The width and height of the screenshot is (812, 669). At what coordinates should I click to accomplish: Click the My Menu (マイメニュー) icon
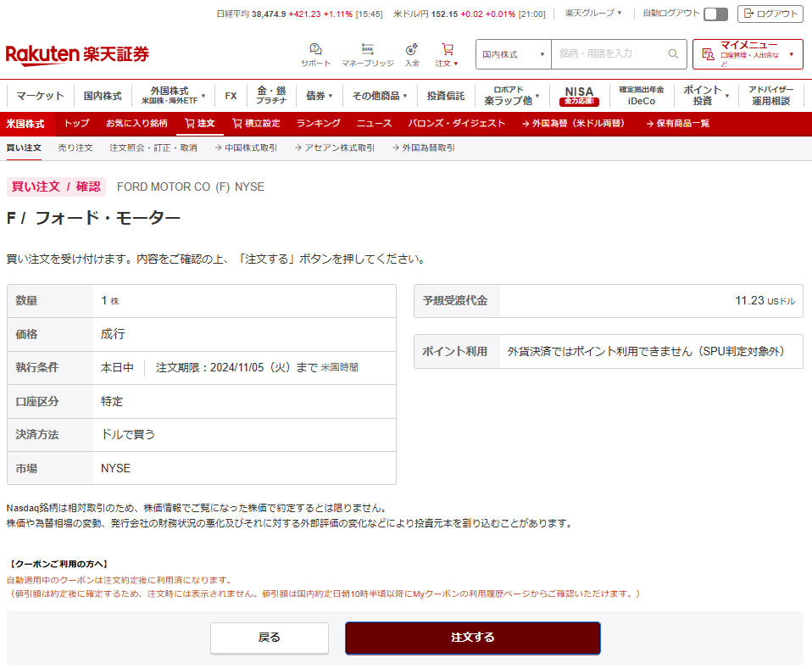pos(708,54)
